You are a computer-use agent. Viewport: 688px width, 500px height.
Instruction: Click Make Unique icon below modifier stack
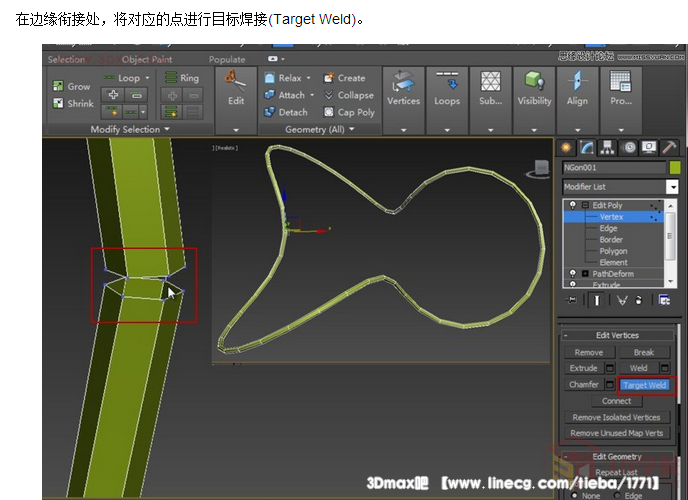(x=621, y=300)
